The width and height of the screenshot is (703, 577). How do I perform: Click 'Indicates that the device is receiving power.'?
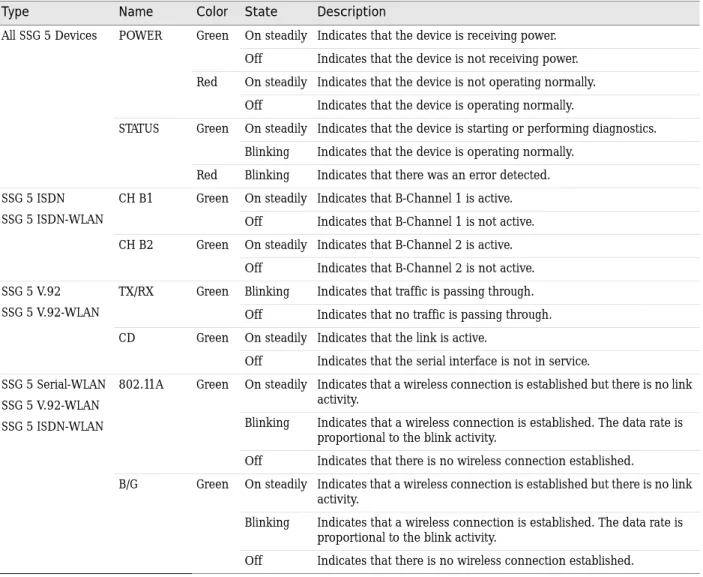[x=437, y=35]
